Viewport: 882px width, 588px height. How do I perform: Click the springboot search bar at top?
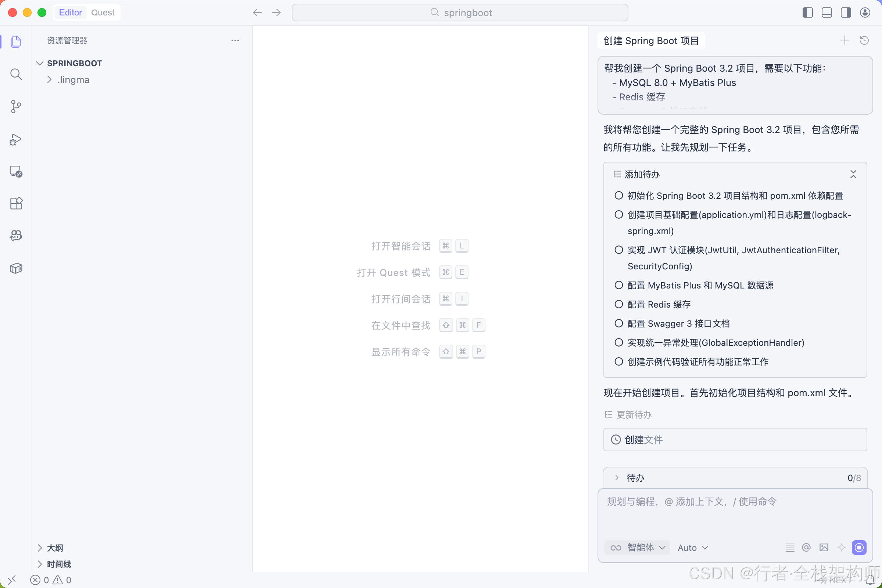[460, 12]
